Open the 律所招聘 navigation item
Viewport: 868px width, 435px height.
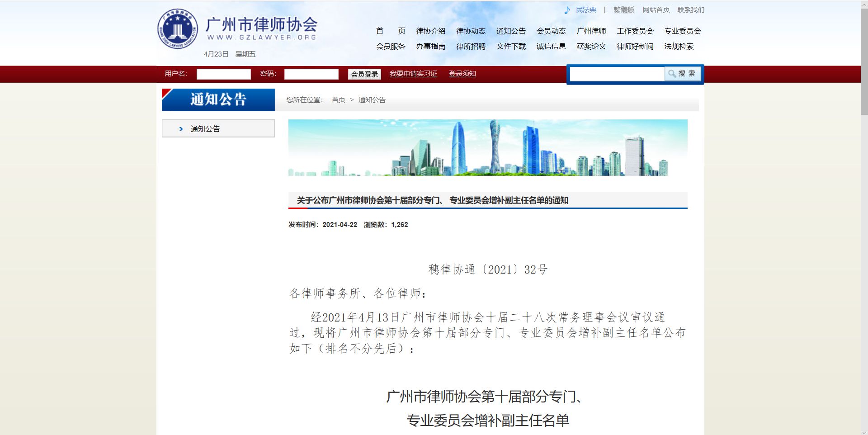coord(471,46)
